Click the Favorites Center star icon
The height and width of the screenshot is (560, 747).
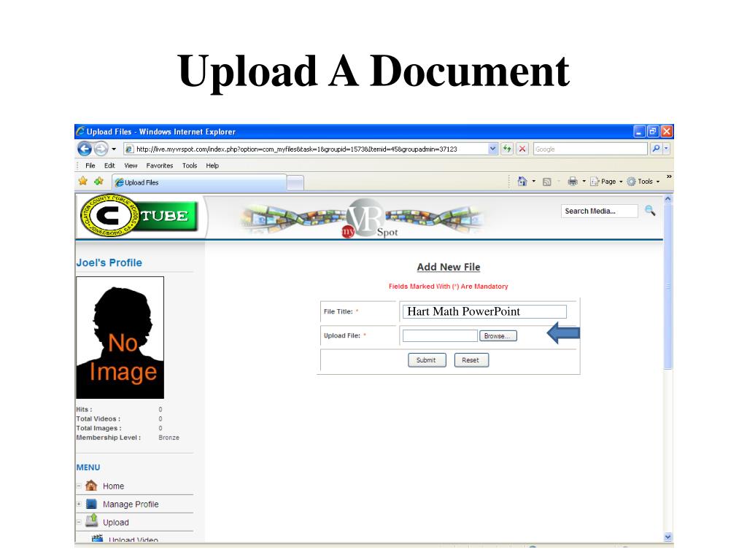click(83, 182)
